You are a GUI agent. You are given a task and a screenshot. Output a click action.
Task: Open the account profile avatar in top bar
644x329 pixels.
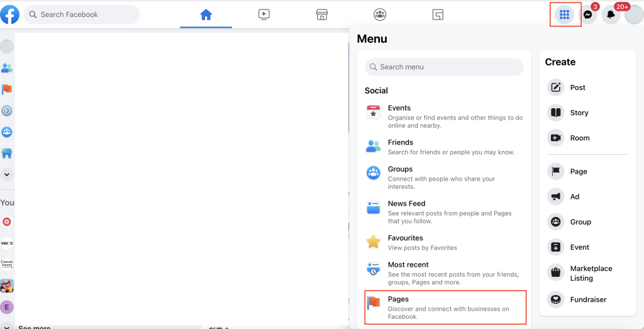click(634, 15)
